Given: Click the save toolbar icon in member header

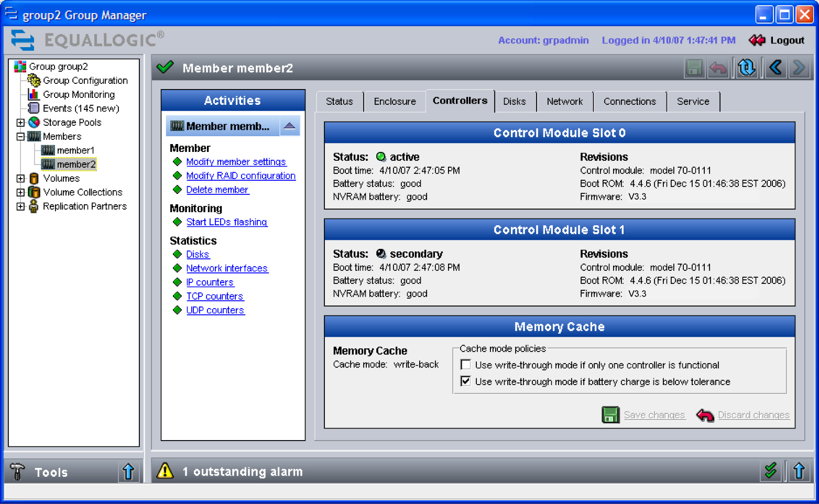Looking at the screenshot, I should 694,68.
